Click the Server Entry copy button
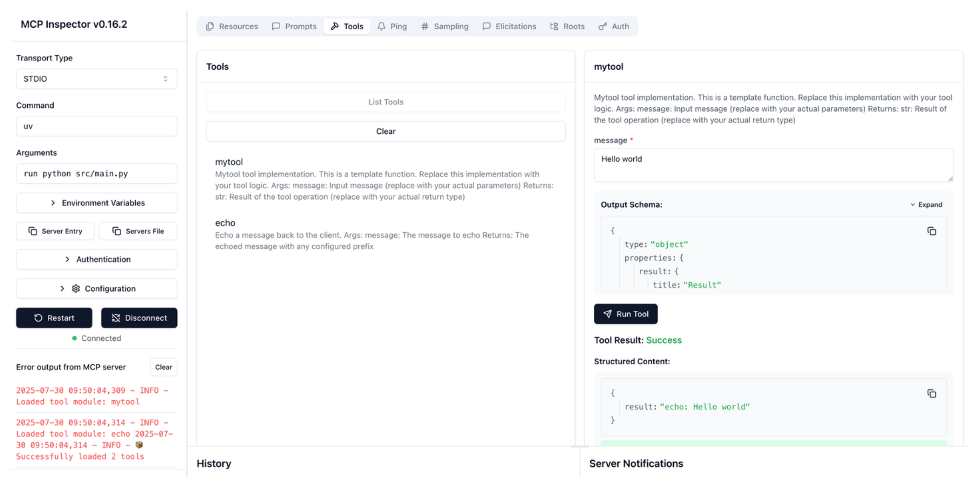Viewport: 980px width, 488px height. tap(55, 231)
